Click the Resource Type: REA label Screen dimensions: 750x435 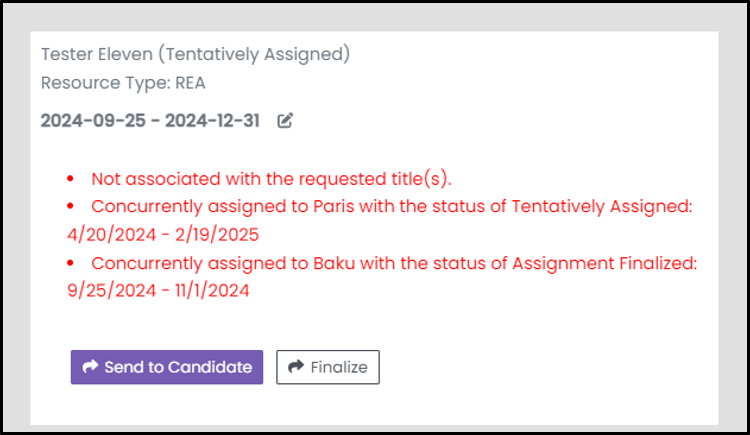(x=123, y=83)
